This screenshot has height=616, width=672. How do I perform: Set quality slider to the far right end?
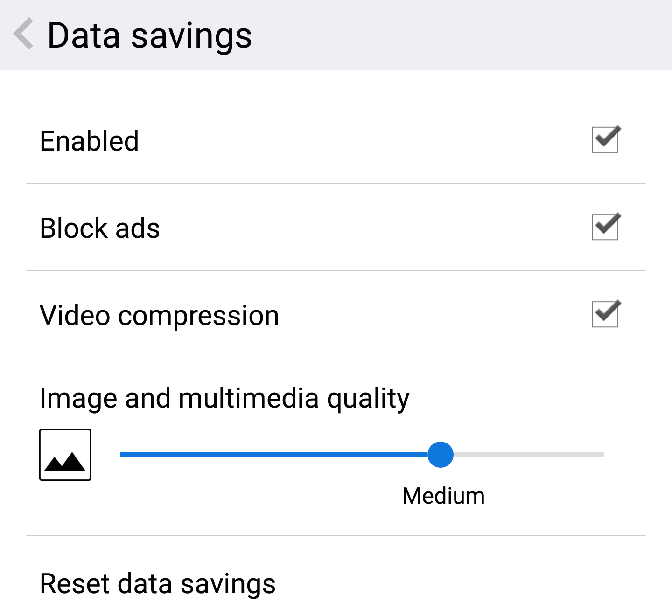[x=603, y=455]
